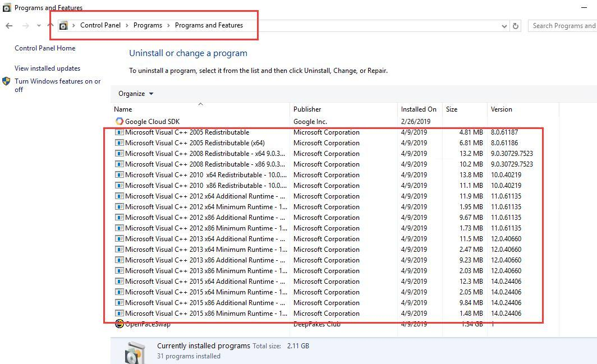
Task: Click version 8.0.61186 cell
Action: pos(504,143)
